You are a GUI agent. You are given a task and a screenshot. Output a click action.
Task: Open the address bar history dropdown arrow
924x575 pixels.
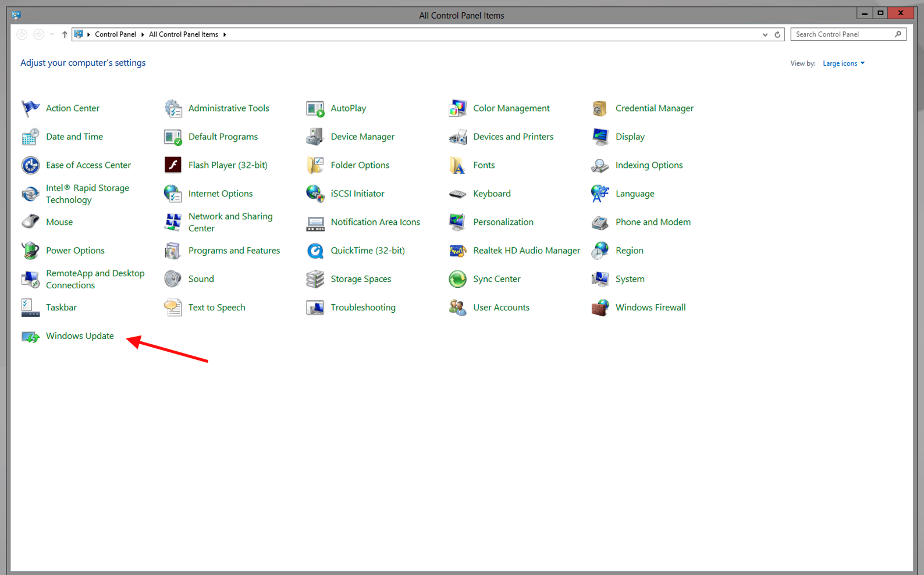point(765,35)
